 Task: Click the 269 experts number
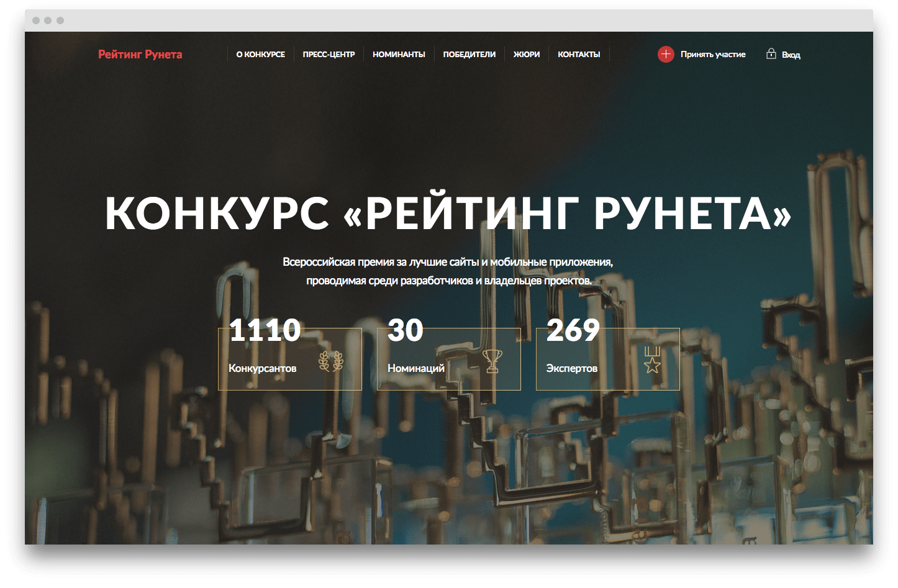coord(573,330)
